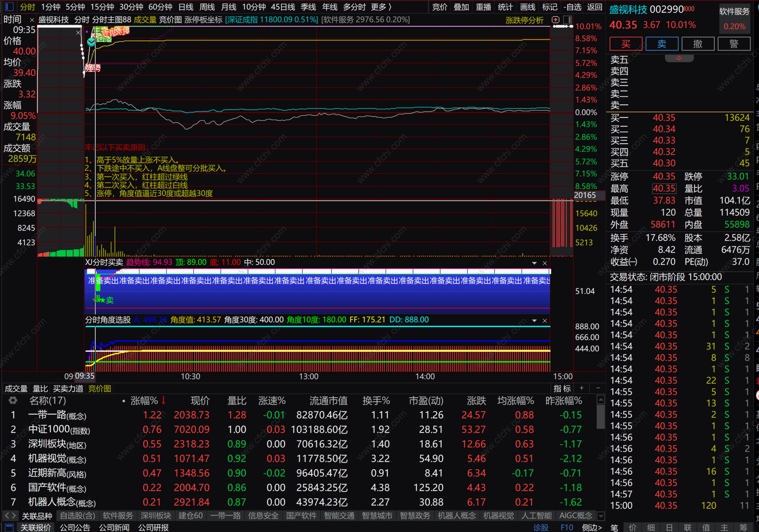Click the 撤 cancel order button
Screen dimensions: 759x532
[698, 44]
